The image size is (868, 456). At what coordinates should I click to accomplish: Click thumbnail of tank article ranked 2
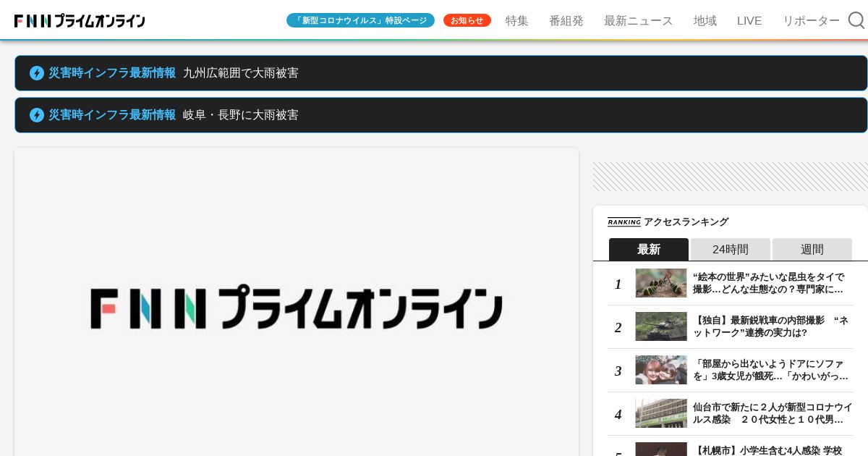pos(661,326)
